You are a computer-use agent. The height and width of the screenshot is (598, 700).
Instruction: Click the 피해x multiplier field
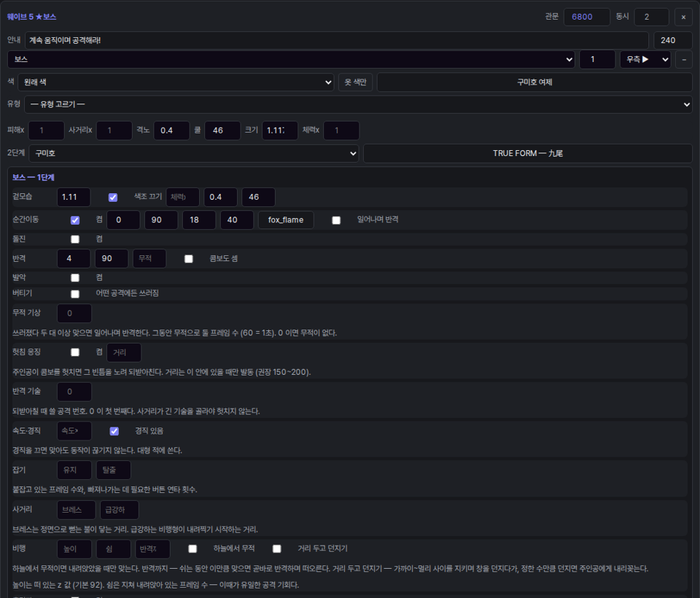(47, 131)
